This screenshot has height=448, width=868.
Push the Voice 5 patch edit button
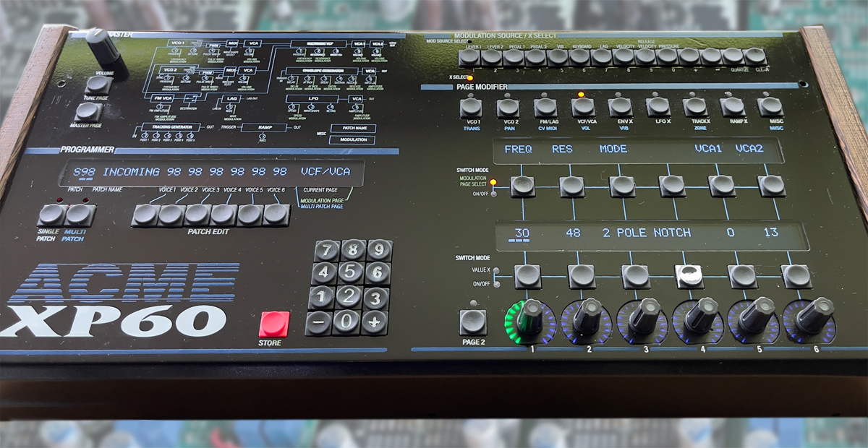pos(250,215)
